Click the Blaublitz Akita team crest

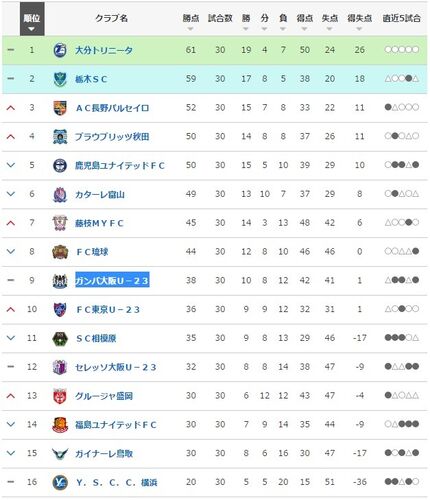tap(60, 137)
